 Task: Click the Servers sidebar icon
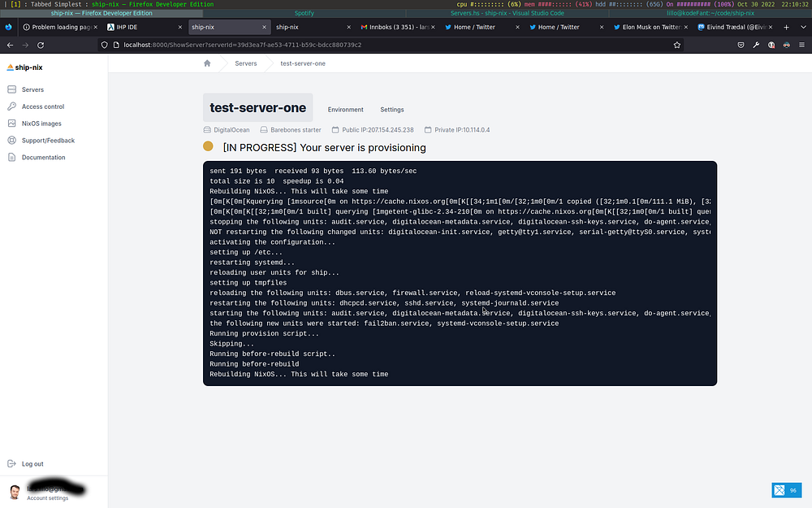[12, 89]
